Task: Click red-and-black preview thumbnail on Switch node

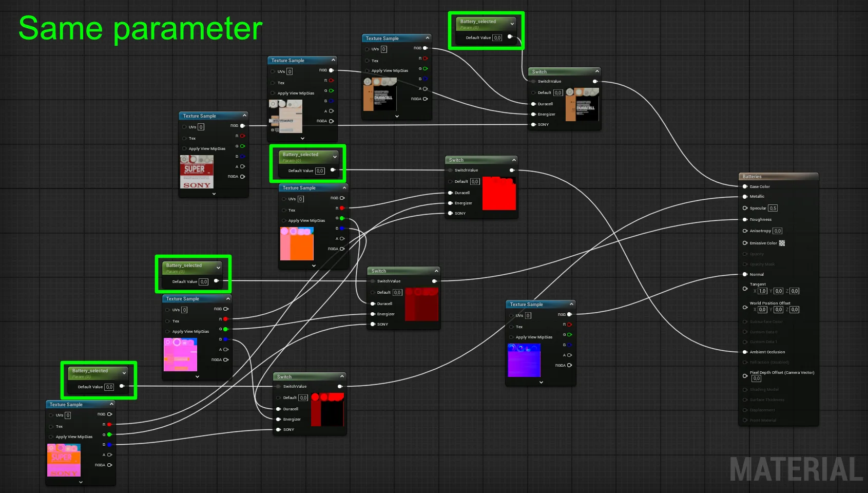Action: pyautogui.click(x=327, y=409)
